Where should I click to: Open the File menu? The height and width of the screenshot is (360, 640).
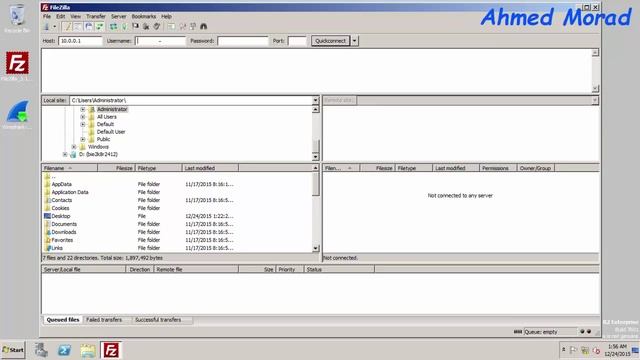[47, 16]
